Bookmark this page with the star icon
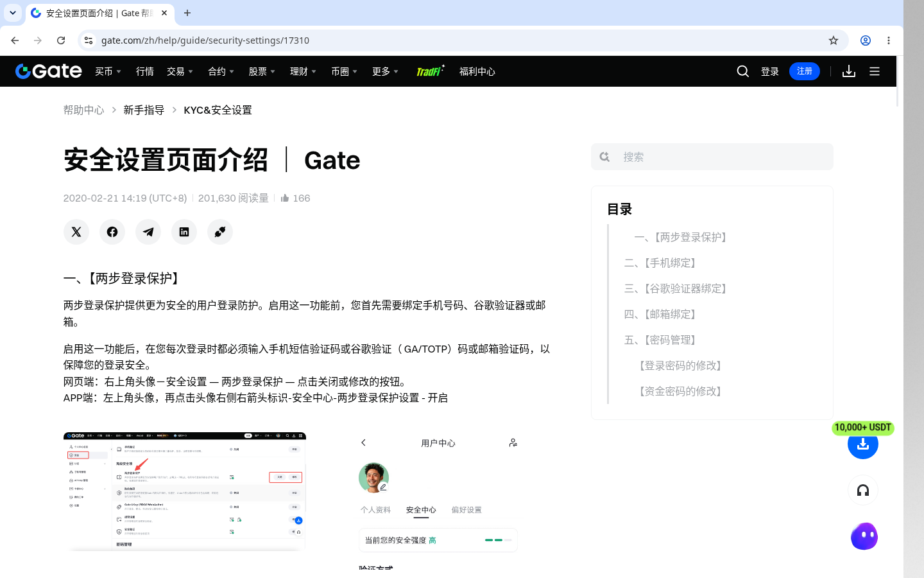Viewport: 924px width, 578px height. [x=834, y=40]
